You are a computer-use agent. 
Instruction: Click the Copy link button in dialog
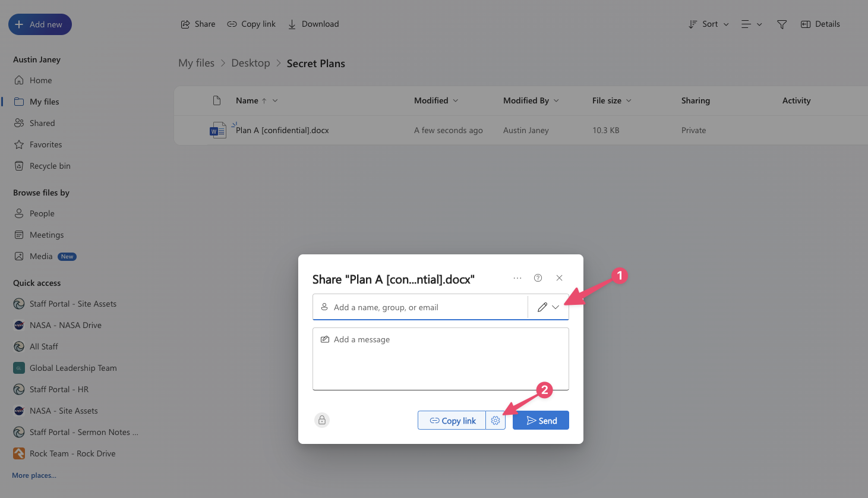tap(452, 421)
